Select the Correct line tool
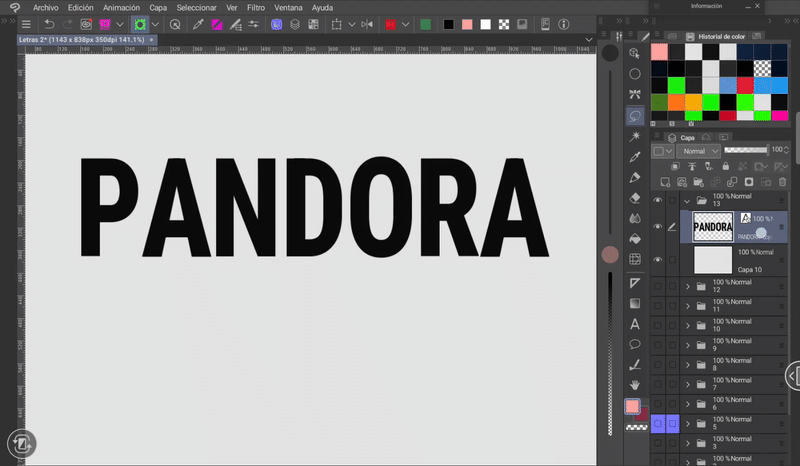 click(x=635, y=365)
